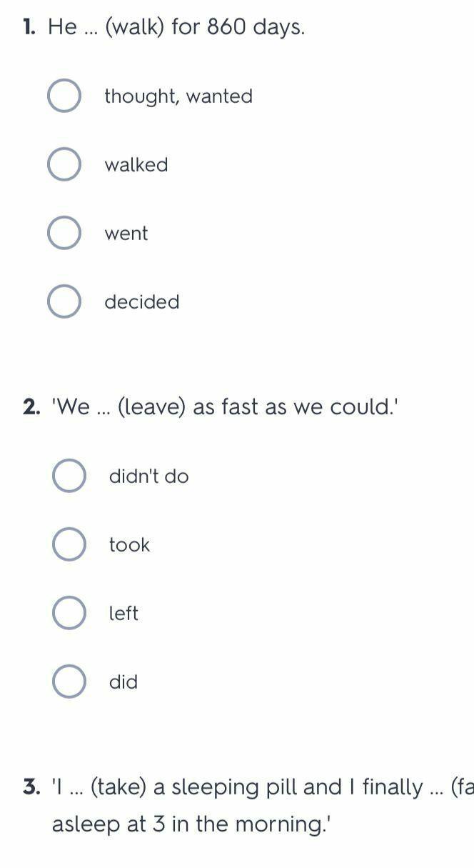Pick the radio circle for 'did'
The width and height of the screenshot is (474, 868).
click(69, 682)
